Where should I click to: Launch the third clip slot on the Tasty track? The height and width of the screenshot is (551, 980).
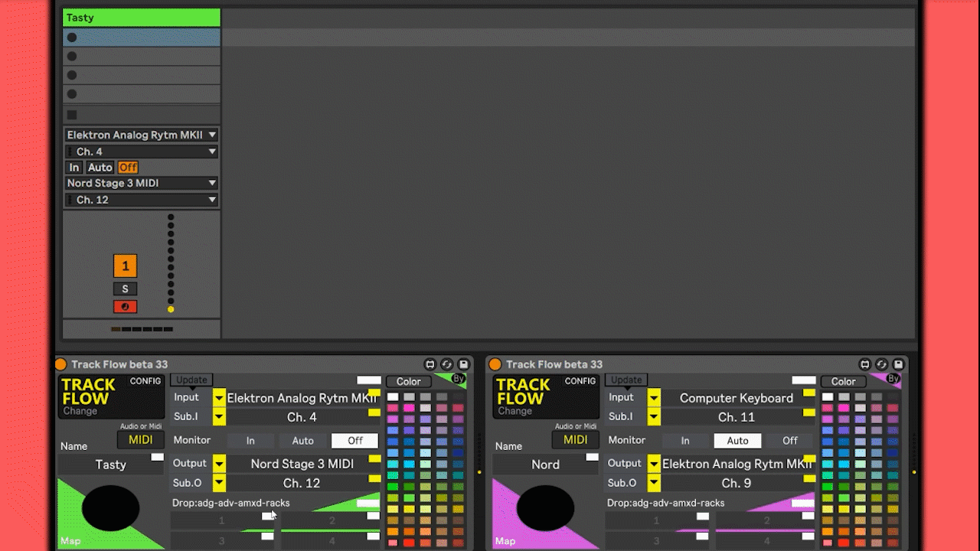pos(72,75)
